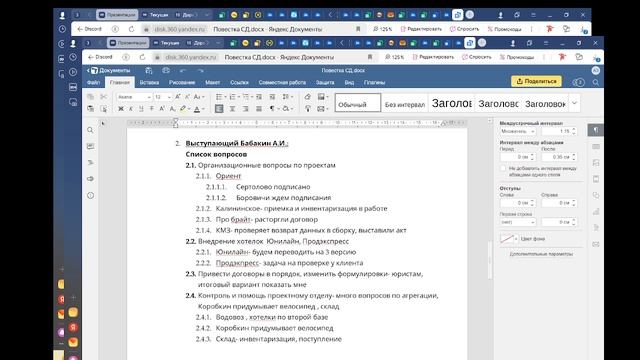The image size is (640, 360).
Task: Increase font size with the A-up icon
Action: pyautogui.click(x=178, y=97)
